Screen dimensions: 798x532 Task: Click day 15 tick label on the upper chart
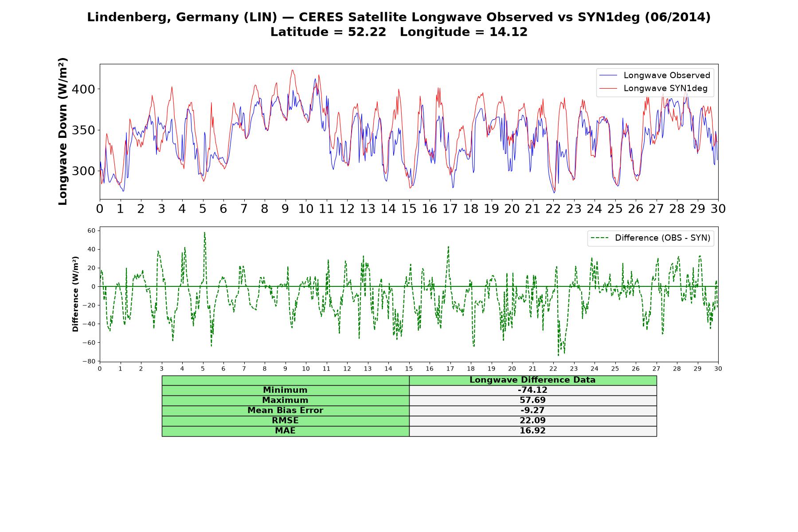point(409,209)
